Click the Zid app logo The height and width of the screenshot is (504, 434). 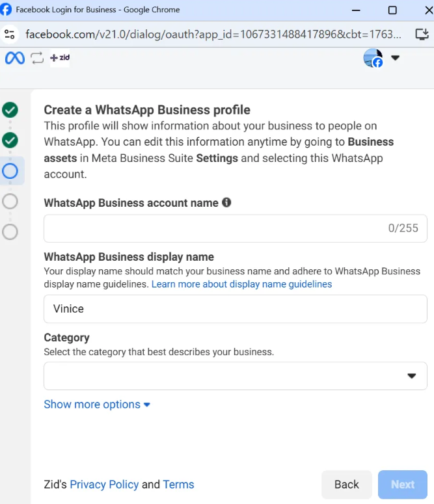click(x=60, y=58)
